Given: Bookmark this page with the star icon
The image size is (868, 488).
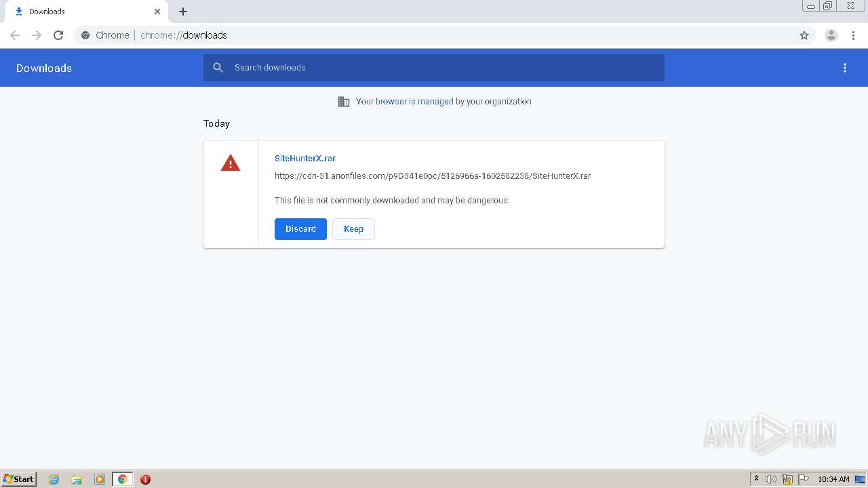Looking at the screenshot, I should pos(804,35).
